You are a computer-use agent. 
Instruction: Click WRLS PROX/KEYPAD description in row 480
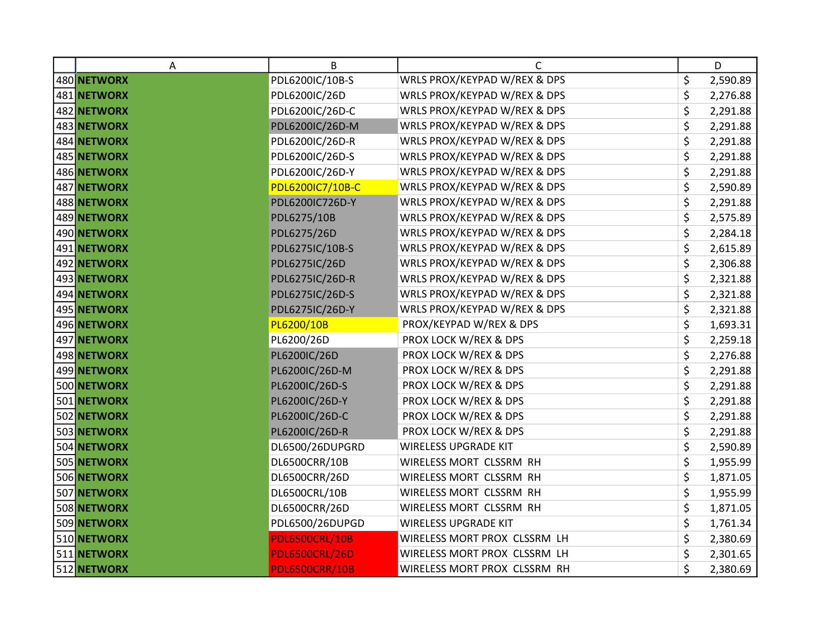point(538,80)
